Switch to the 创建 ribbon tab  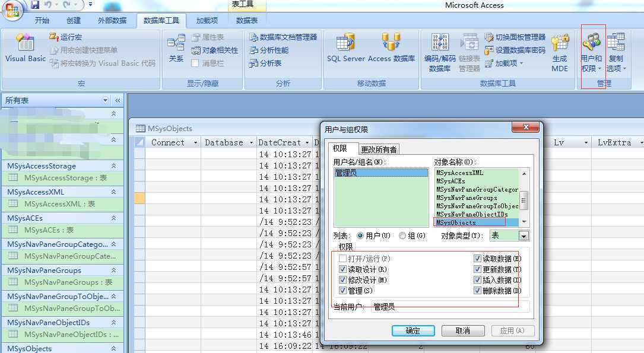(74, 21)
